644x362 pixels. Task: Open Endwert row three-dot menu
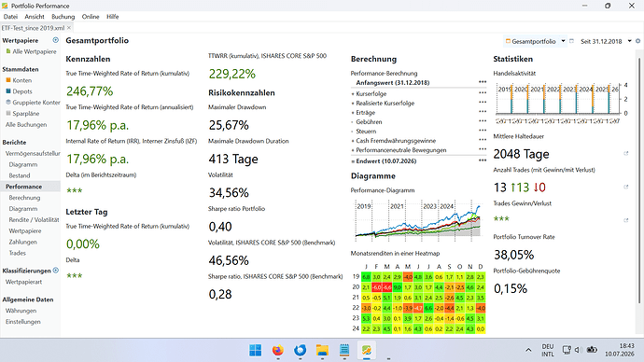(483, 160)
